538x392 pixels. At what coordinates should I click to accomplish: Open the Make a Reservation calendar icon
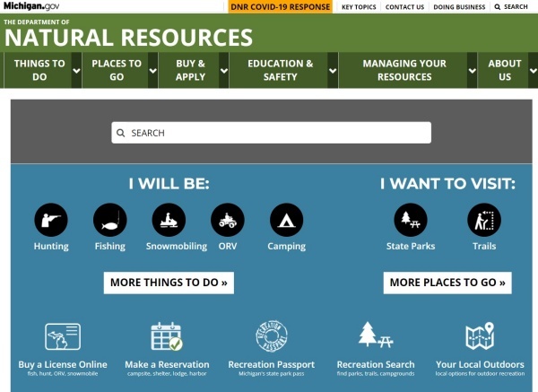click(167, 337)
